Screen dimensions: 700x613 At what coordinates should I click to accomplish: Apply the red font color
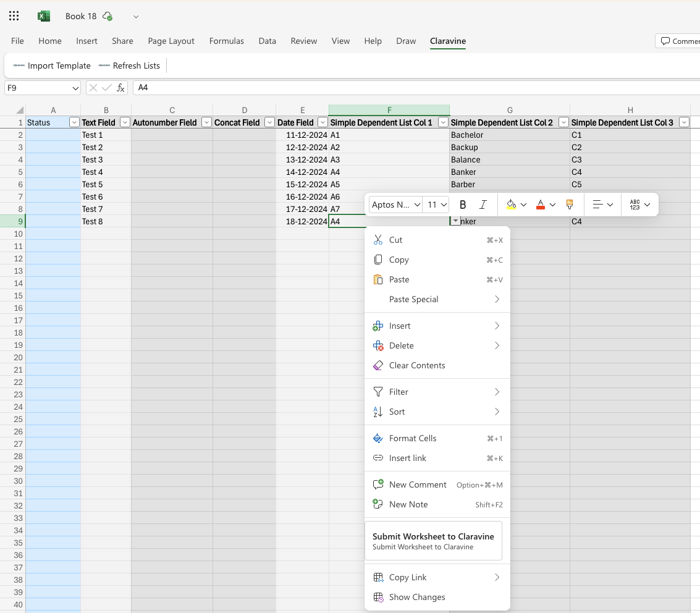tap(540, 205)
